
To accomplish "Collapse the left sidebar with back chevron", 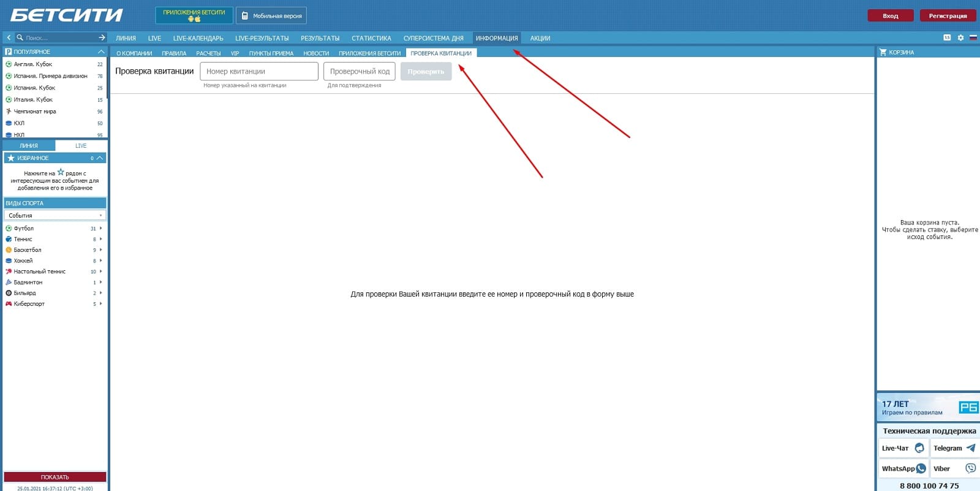I will (9, 37).
